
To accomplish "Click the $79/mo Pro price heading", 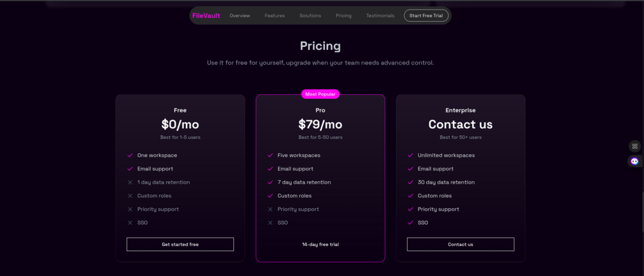I will click(x=320, y=124).
